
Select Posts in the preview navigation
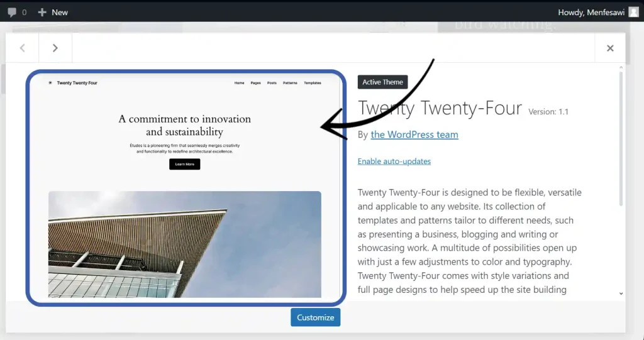pos(272,83)
